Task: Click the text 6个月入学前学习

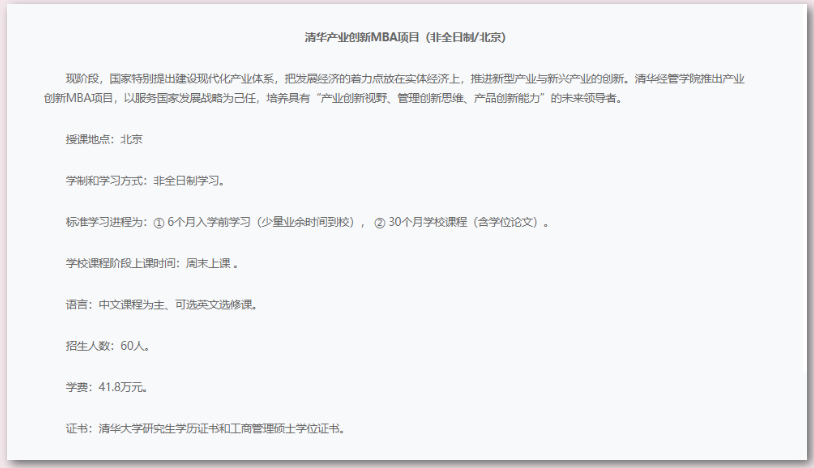Action: coord(209,222)
